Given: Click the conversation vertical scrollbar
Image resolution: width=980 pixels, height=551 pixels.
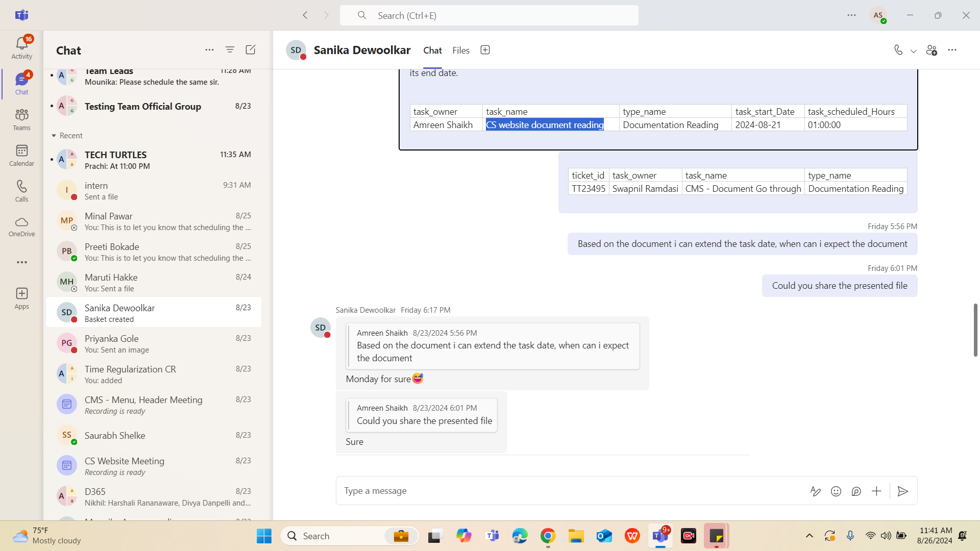Looking at the screenshot, I should pyautogui.click(x=975, y=330).
